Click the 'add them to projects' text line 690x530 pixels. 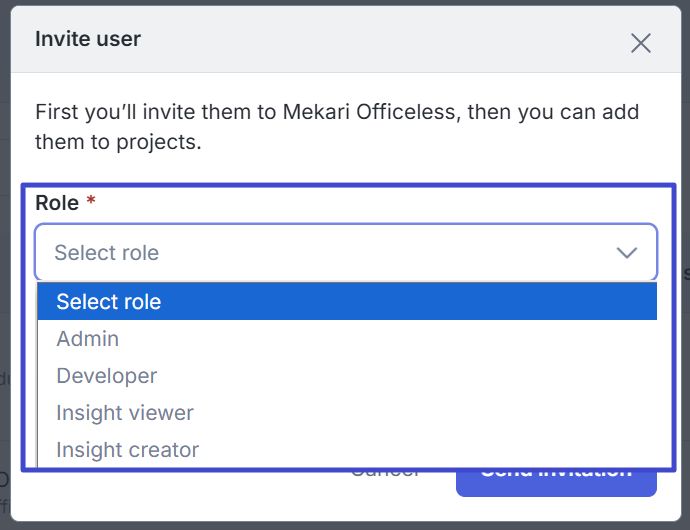pyautogui.click(x=118, y=142)
